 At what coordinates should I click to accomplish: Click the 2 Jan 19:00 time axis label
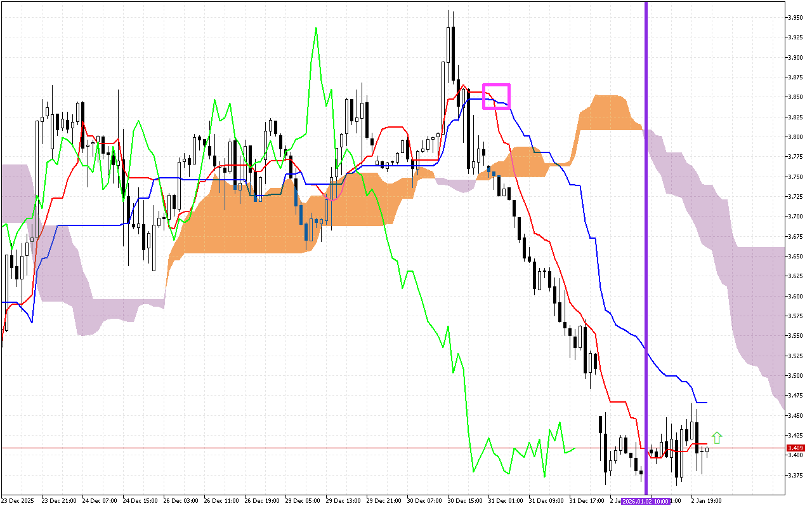(705, 501)
